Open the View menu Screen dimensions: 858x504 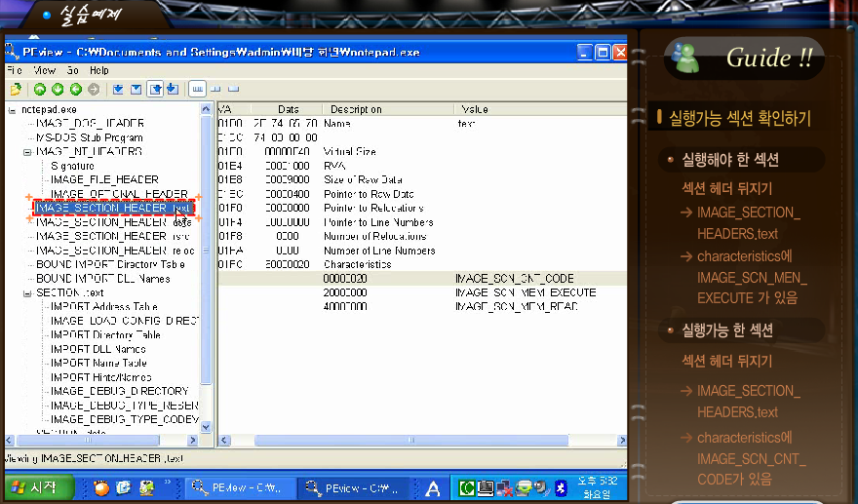tap(44, 70)
